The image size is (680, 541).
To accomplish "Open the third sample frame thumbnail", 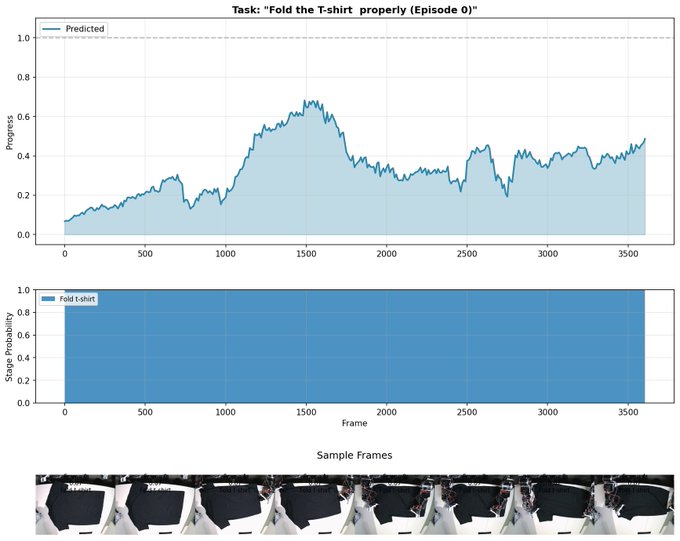I will 234,504.
